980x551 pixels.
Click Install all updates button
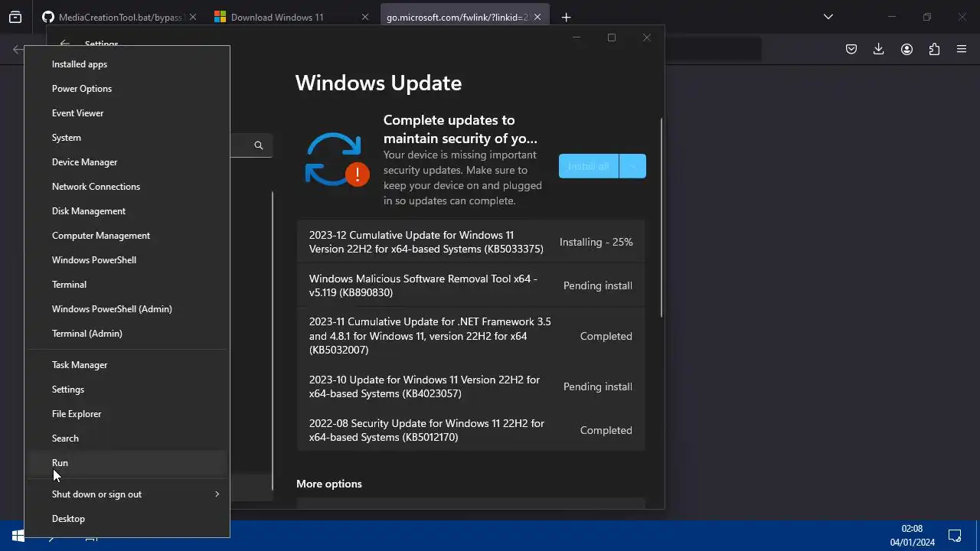pos(588,166)
